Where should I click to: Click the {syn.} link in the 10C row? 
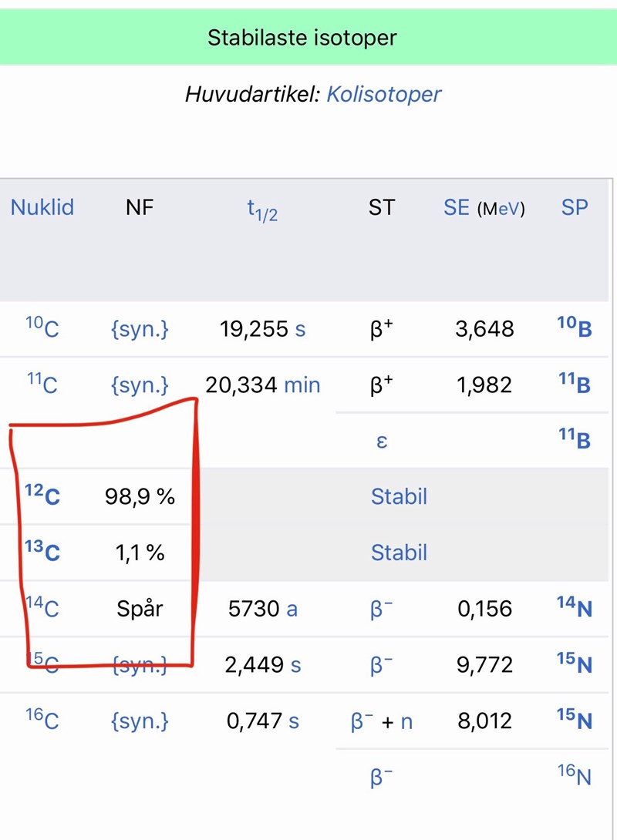coord(140,330)
